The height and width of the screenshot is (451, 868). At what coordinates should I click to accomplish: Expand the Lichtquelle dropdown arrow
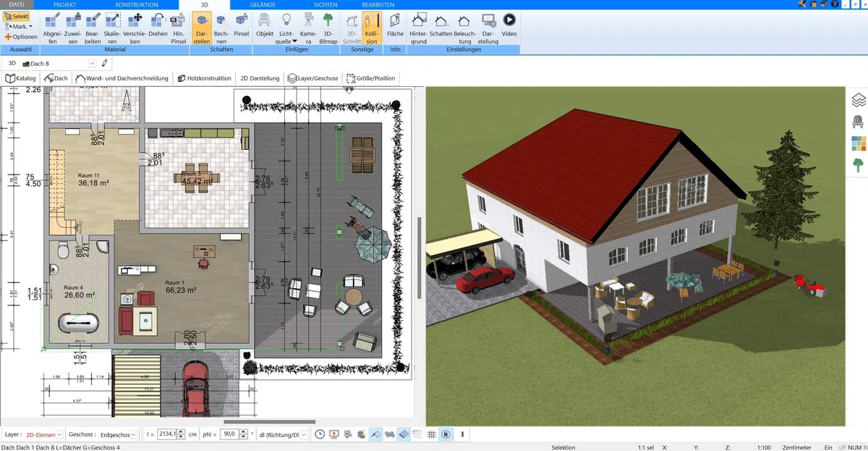click(294, 42)
